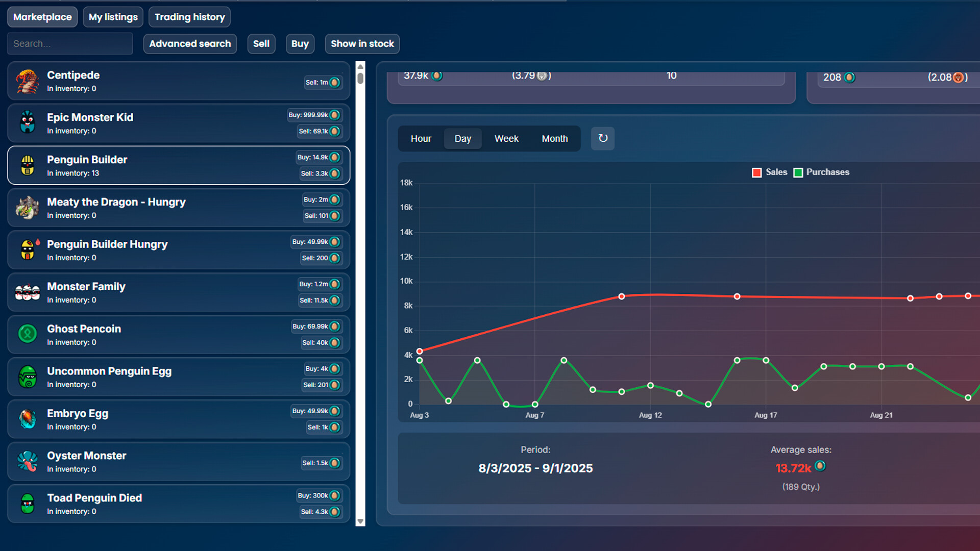Open the My listings tab

113,17
